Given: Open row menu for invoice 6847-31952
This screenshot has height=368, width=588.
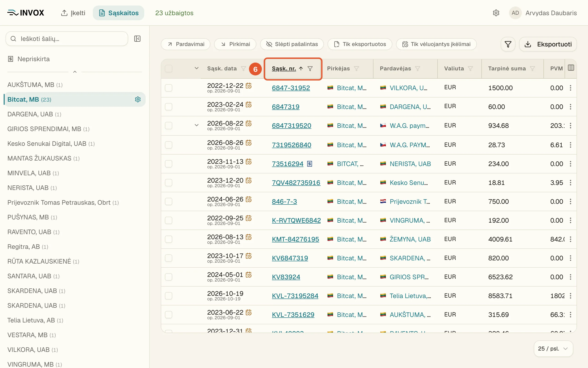Looking at the screenshot, I should (x=571, y=88).
